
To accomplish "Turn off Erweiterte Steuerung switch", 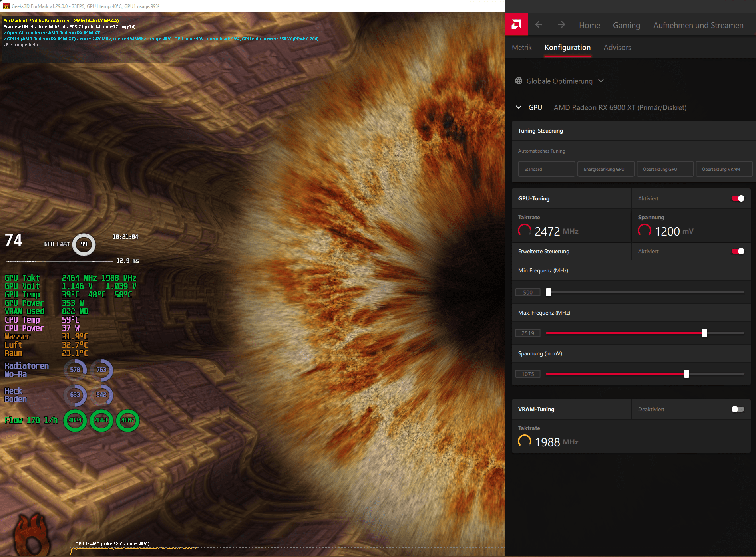I will point(738,251).
